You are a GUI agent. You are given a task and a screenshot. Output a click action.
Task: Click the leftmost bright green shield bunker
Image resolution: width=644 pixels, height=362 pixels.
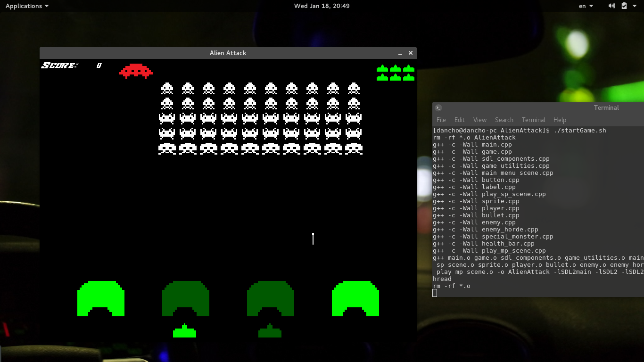pyautogui.click(x=101, y=298)
